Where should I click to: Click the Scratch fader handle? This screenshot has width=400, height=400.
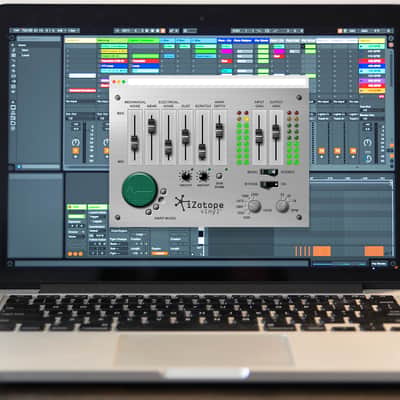[x=202, y=151]
